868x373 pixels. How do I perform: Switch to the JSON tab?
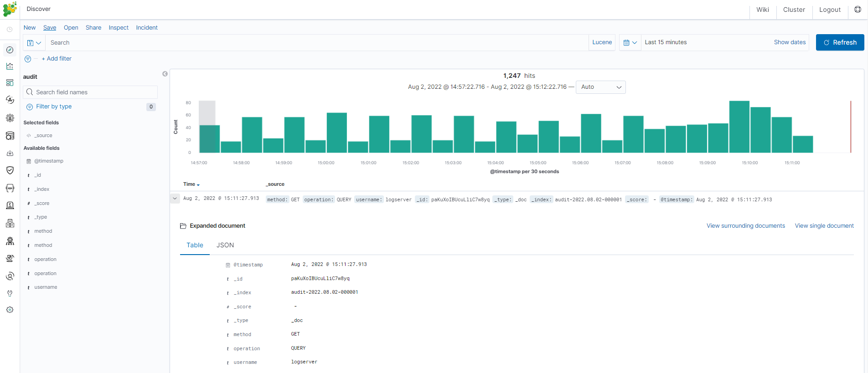225,245
